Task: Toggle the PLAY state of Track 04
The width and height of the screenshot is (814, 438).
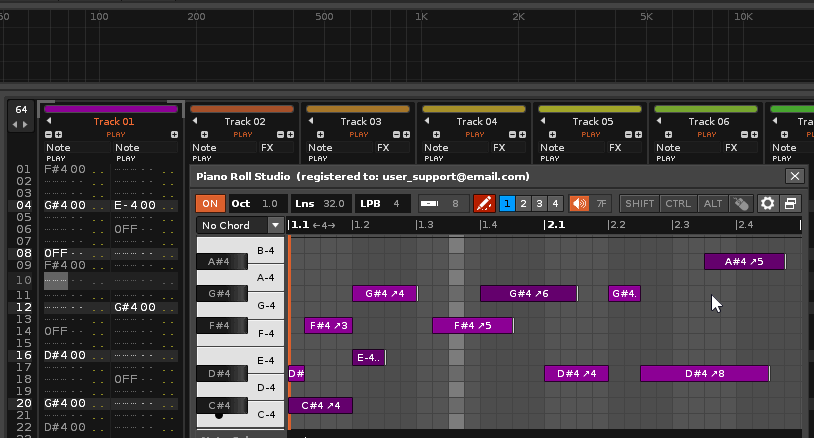Action: click(474, 134)
